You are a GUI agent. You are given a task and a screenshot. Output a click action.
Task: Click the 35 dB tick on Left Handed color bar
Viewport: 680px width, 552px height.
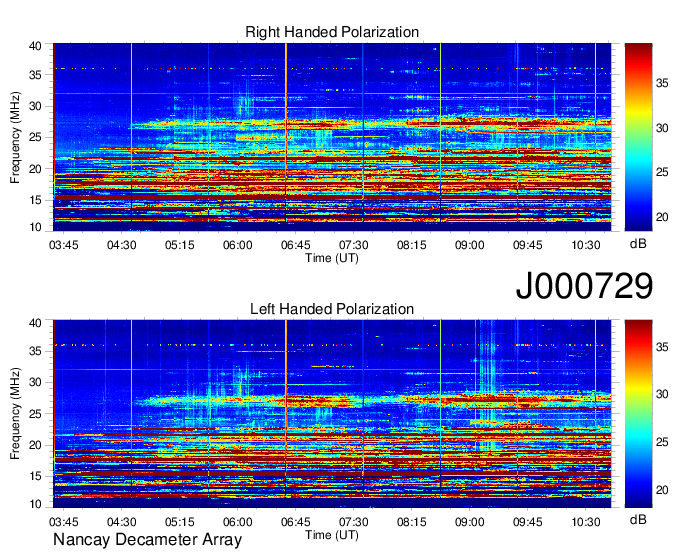coord(662,347)
